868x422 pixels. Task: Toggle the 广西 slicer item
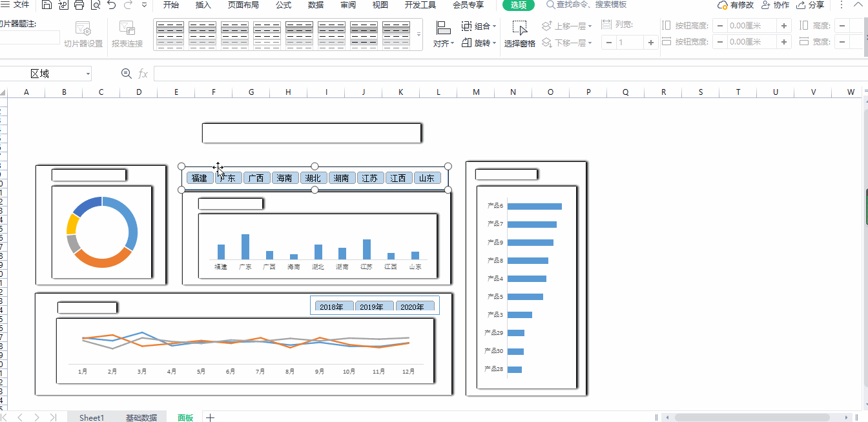click(x=256, y=178)
